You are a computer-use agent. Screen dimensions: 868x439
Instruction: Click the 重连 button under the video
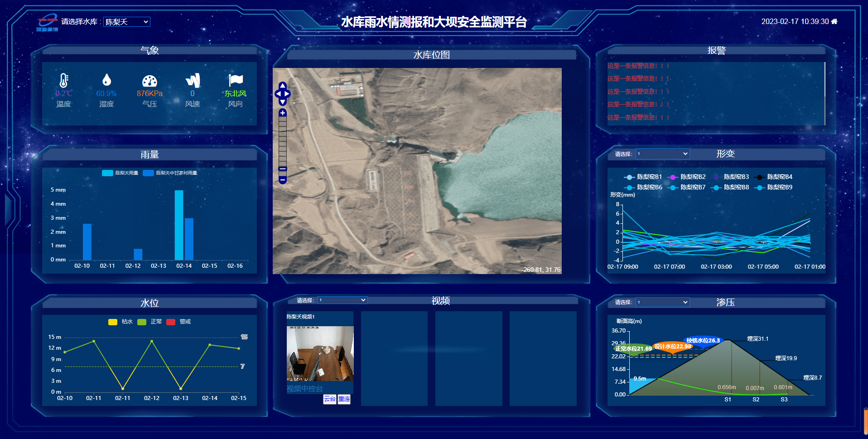[x=344, y=399]
